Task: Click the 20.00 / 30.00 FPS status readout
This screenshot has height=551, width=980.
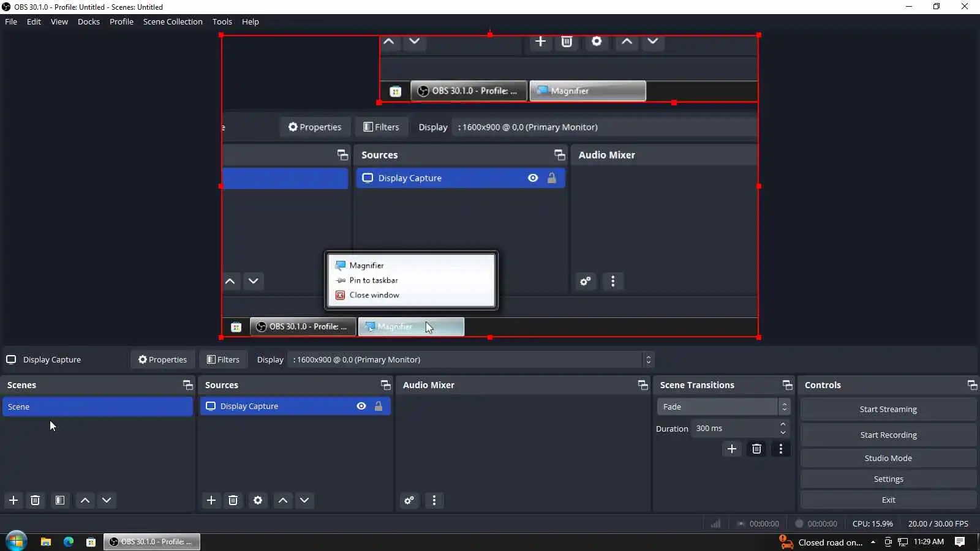Action: tap(938, 523)
